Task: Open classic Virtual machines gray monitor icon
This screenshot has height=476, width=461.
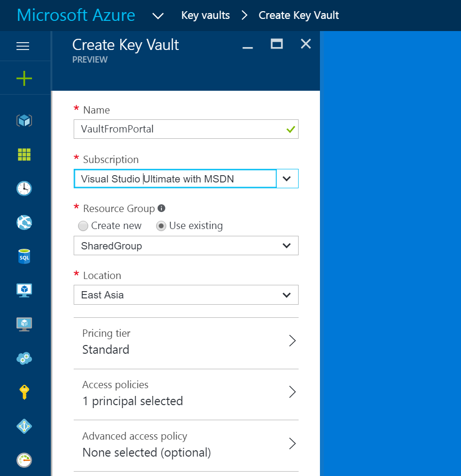Action: tap(24, 325)
